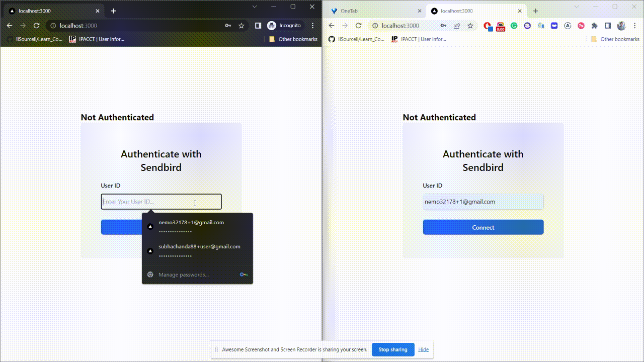Select the nemo32178+1@gmail.com password suggestion
This screenshot has width=644, height=362.
coord(191,226)
